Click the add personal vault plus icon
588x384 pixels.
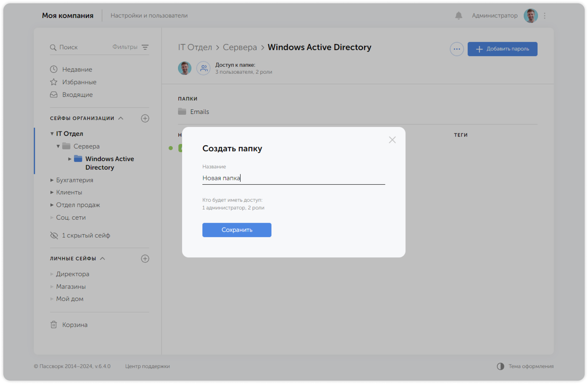point(145,258)
